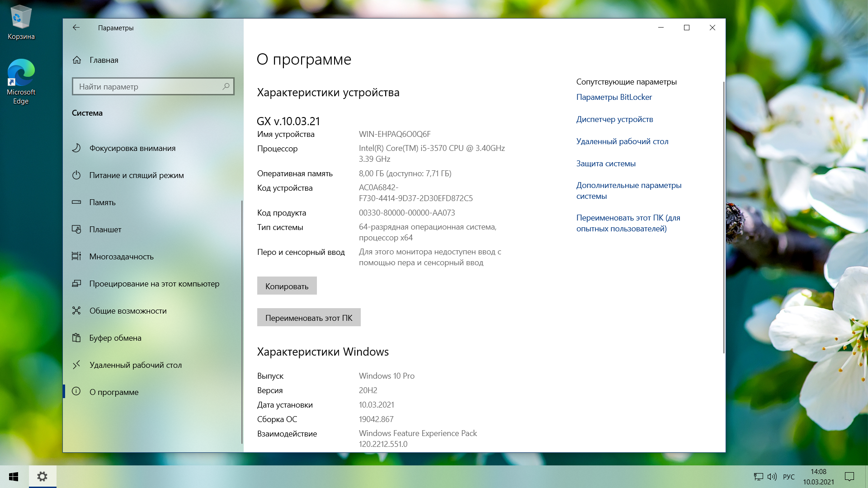Open the Windows Start button
This screenshot has width=868, height=488.
tap(14, 477)
